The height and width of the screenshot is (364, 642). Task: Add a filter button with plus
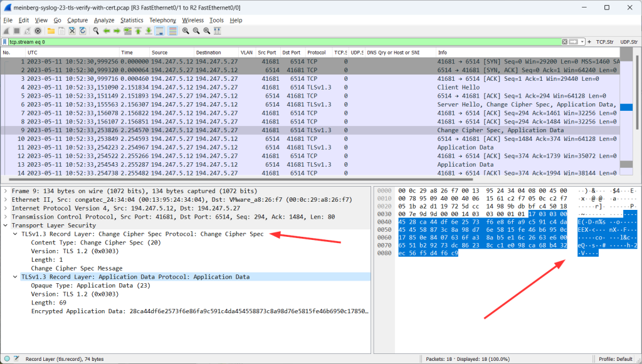point(589,42)
